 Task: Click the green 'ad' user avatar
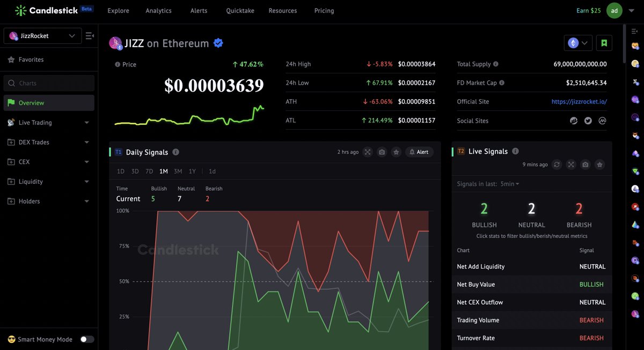pyautogui.click(x=614, y=10)
